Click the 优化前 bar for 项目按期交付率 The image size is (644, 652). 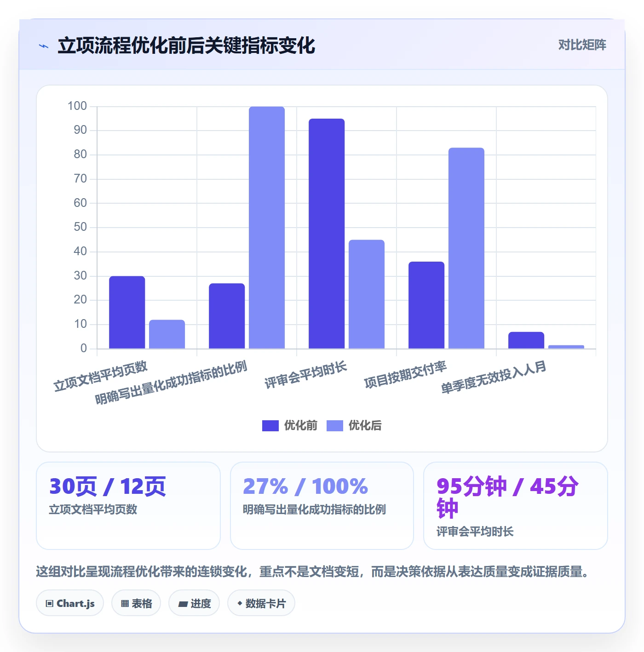click(x=426, y=305)
